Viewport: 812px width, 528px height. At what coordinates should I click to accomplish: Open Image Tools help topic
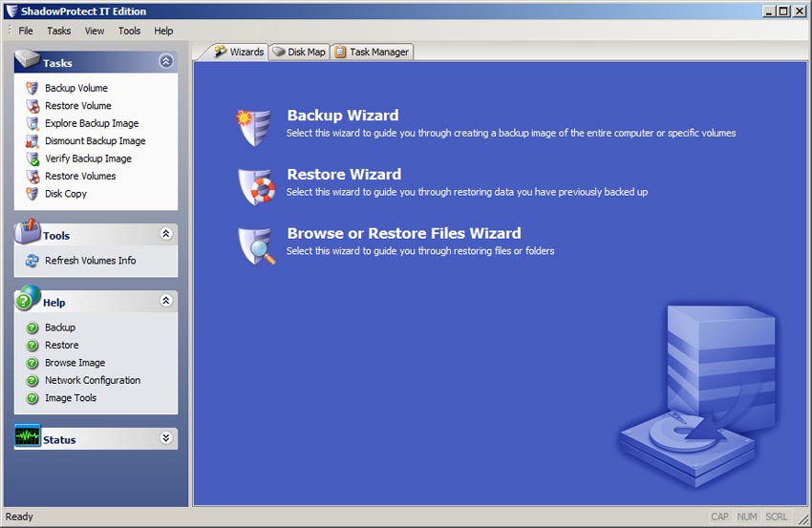click(x=71, y=398)
